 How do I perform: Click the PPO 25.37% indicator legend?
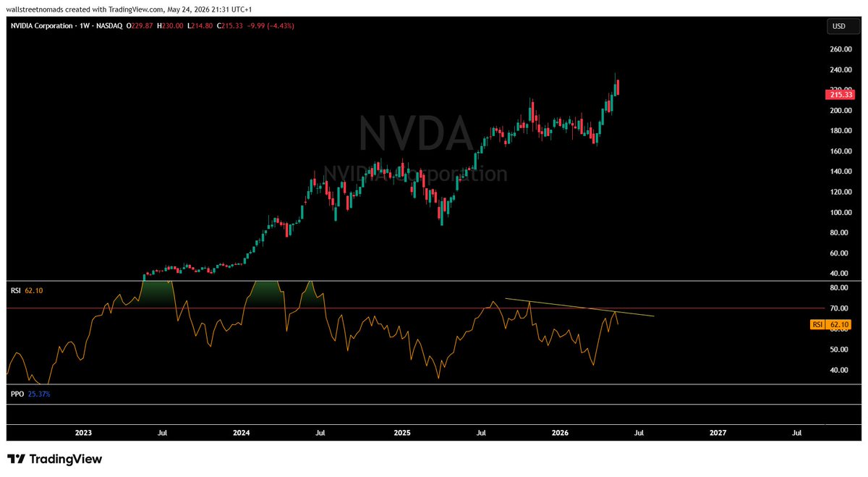[30, 394]
